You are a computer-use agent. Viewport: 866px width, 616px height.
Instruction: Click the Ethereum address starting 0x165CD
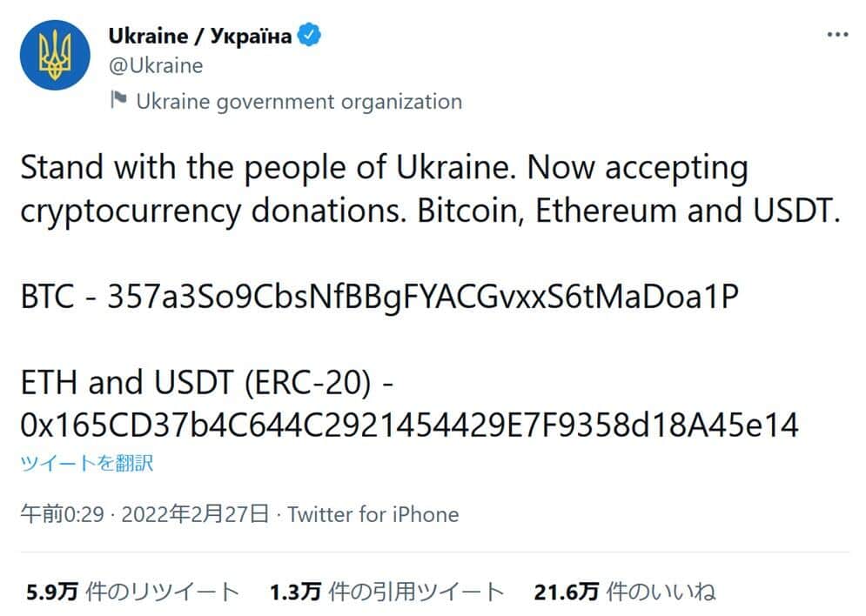[x=409, y=425]
